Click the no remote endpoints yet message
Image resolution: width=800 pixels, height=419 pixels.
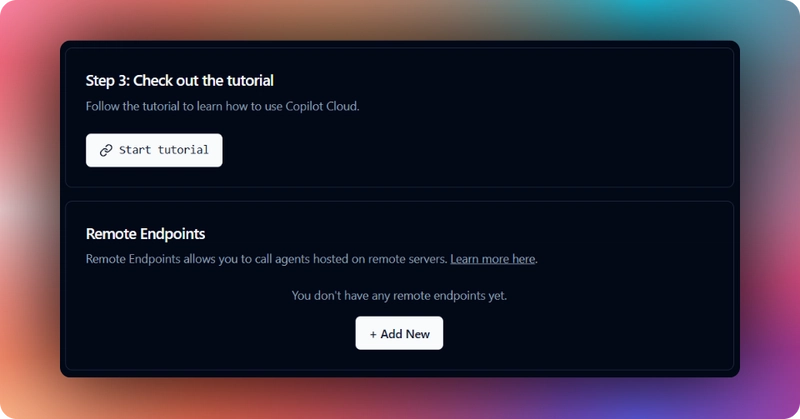399,296
